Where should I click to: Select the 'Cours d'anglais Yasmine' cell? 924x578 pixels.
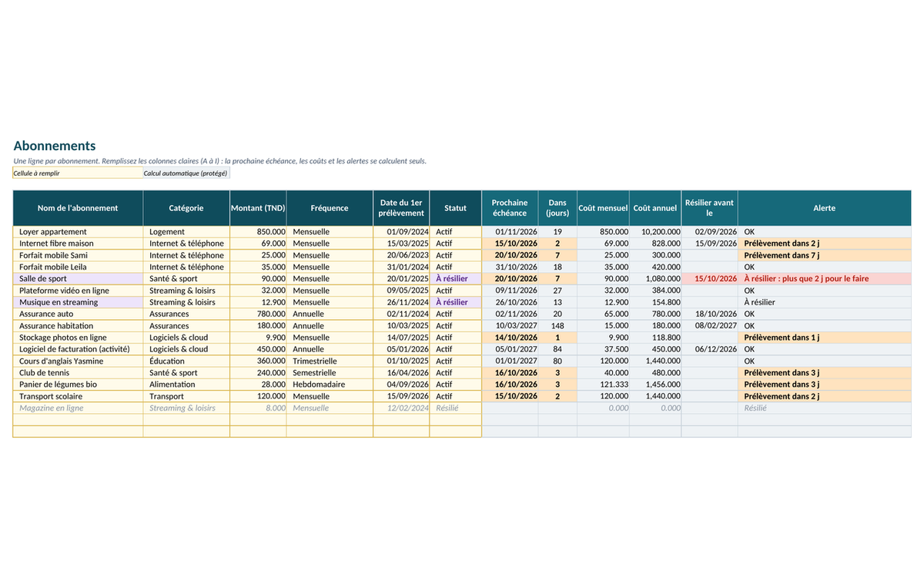click(x=78, y=361)
